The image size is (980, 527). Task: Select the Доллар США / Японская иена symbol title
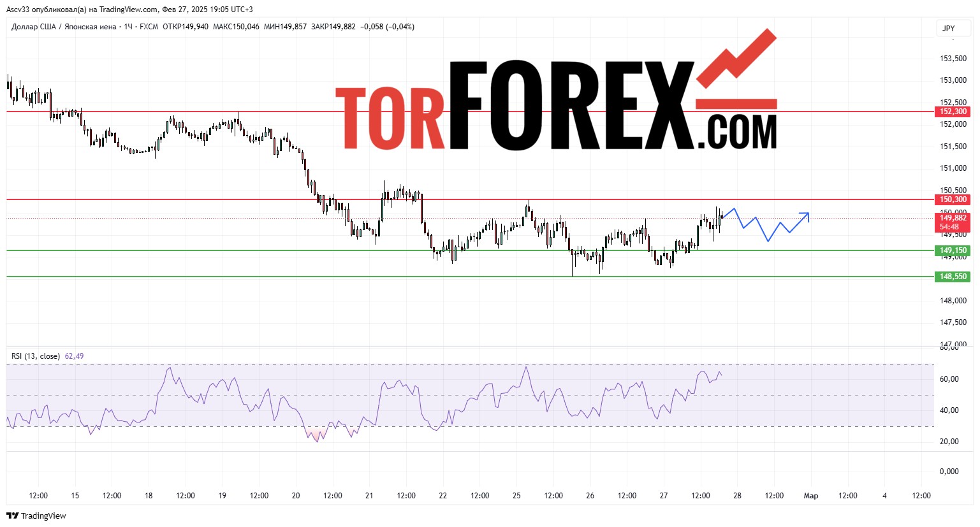(x=64, y=27)
